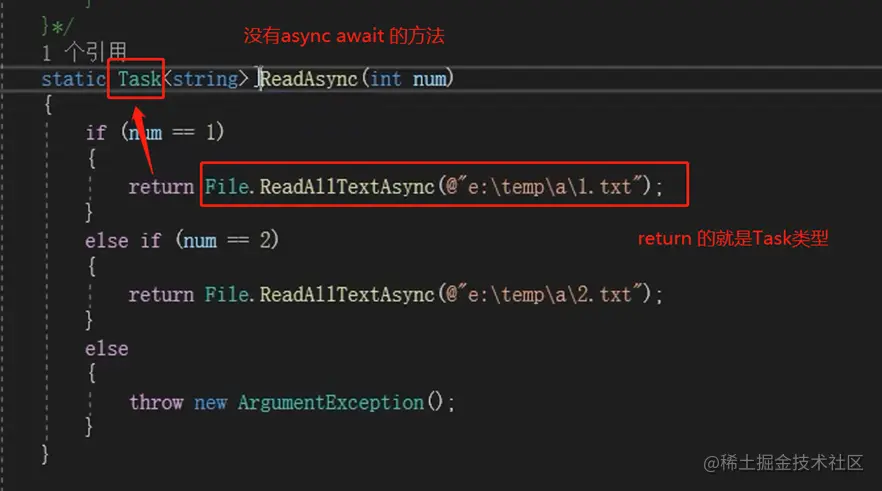Click the 'static' keyword in method signature
This screenshot has height=491, width=882.
(x=74, y=79)
